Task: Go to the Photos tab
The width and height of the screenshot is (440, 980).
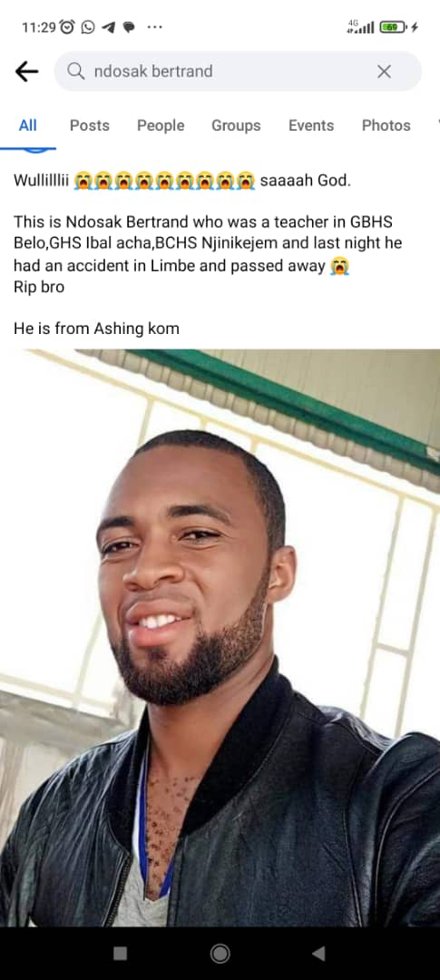Action: tap(386, 125)
